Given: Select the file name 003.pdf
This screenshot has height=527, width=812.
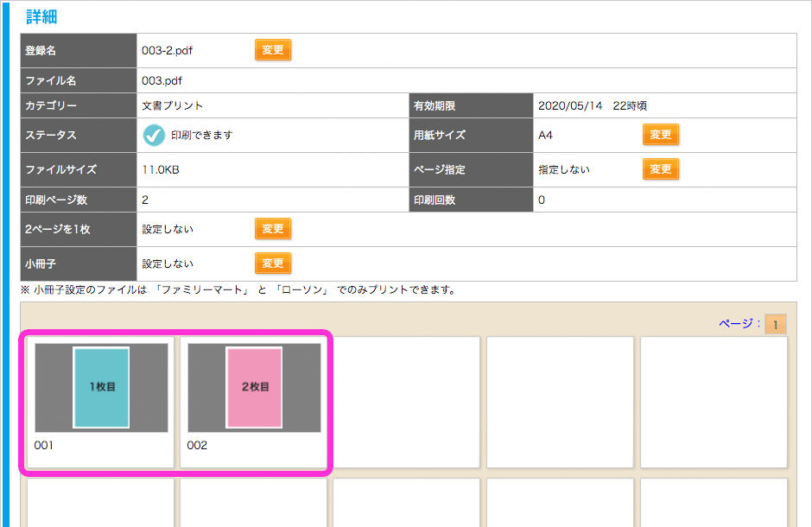Looking at the screenshot, I should coord(162,80).
